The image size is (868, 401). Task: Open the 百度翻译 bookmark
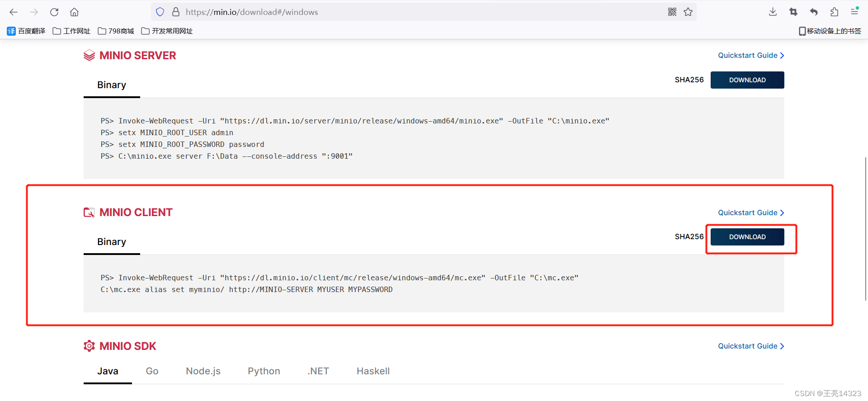[x=26, y=31]
